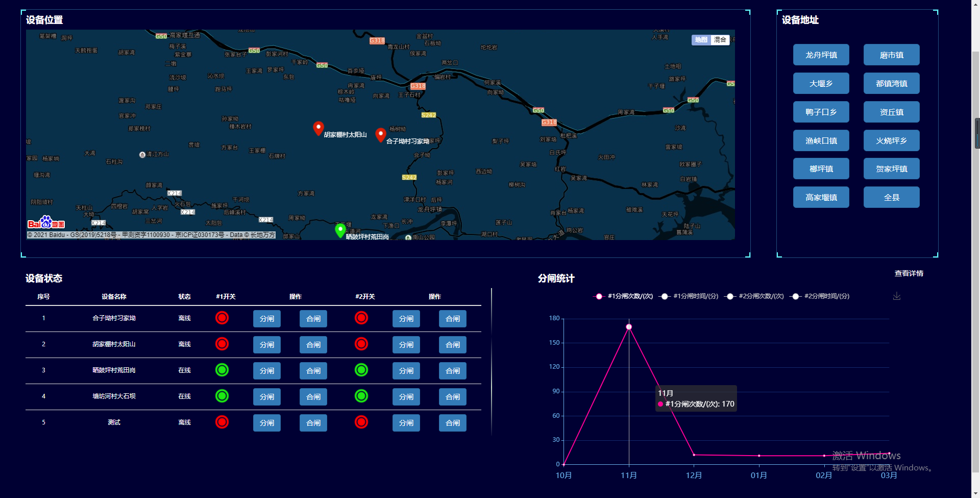
Task: Click the page vertical scrollbar thumb
Action: [x=977, y=133]
